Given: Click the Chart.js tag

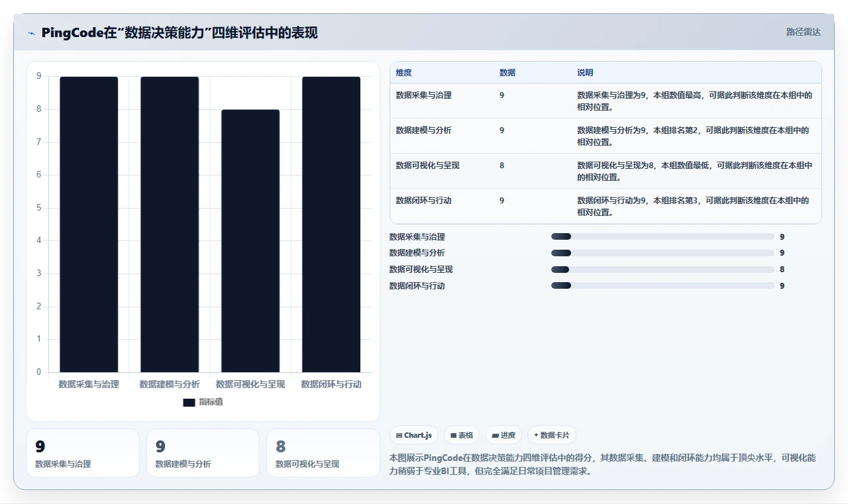Looking at the screenshot, I should [414, 435].
